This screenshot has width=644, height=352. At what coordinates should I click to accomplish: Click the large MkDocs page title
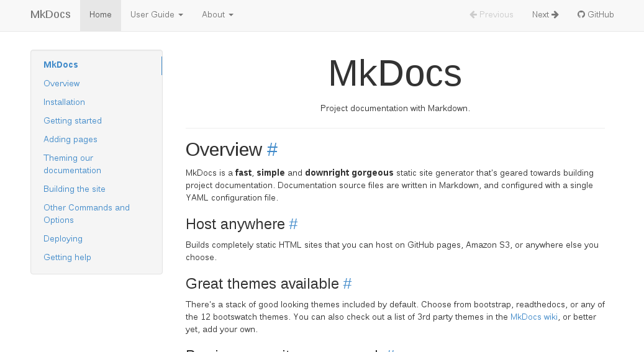395,73
